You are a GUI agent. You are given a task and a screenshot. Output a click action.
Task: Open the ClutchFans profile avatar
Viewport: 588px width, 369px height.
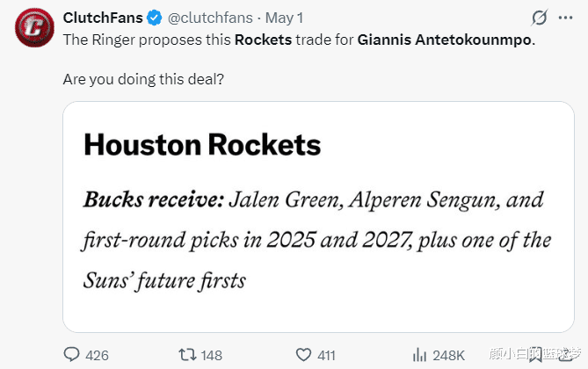pos(33,28)
